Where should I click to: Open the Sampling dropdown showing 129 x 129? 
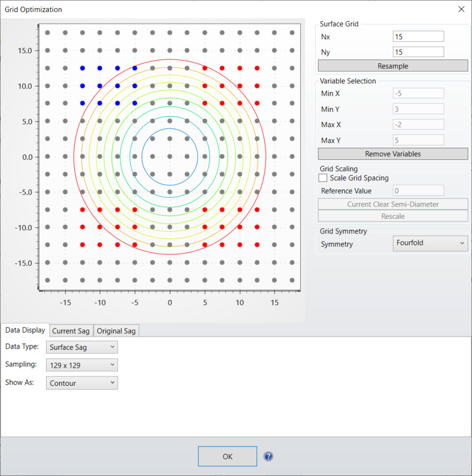tap(82, 365)
